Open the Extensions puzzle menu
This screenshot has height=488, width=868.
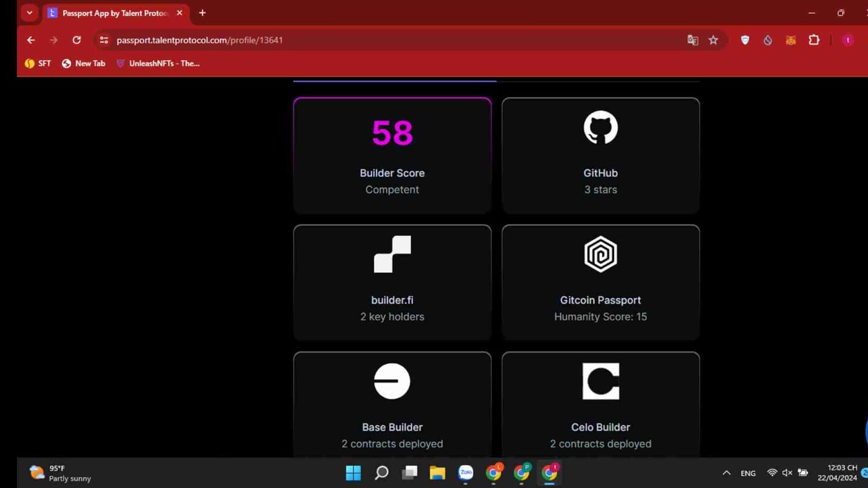(x=814, y=41)
